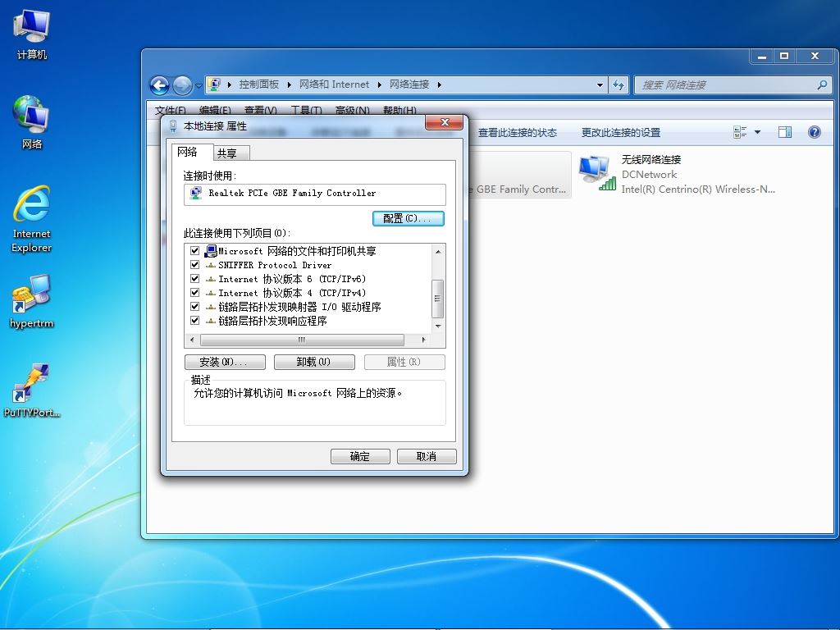Uncheck 链路层拓扑发现映射器 I/O 驱动程序 checkbox
840x630 pixels.
pos(195,307)
